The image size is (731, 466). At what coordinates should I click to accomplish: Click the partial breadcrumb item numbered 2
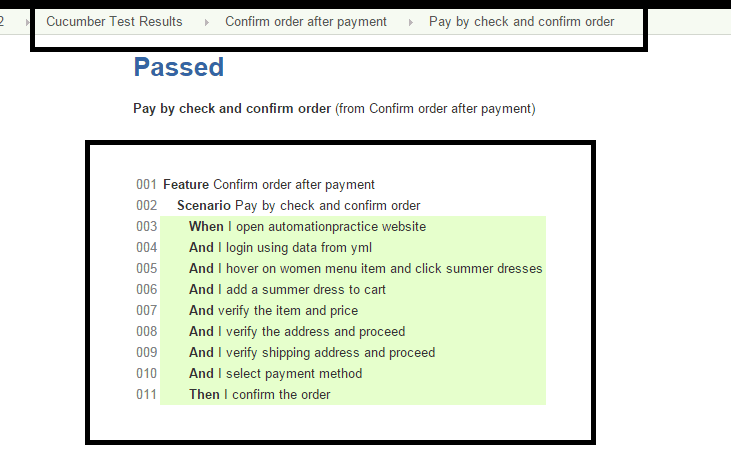[3, 21]
